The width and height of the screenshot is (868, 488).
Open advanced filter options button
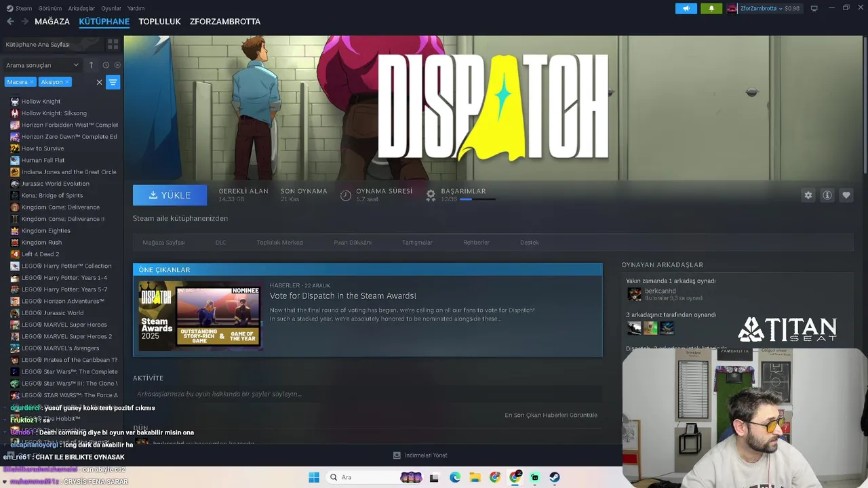tap(113, 82)
